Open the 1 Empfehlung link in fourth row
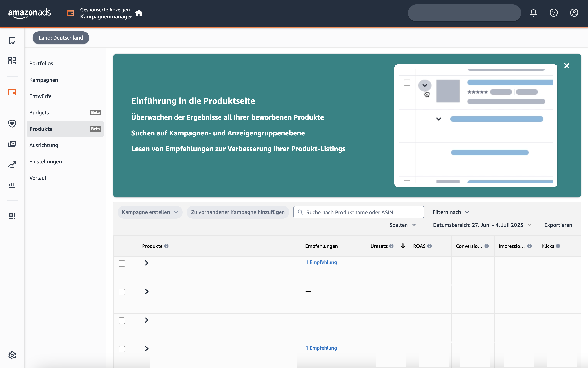 (321, 348)
